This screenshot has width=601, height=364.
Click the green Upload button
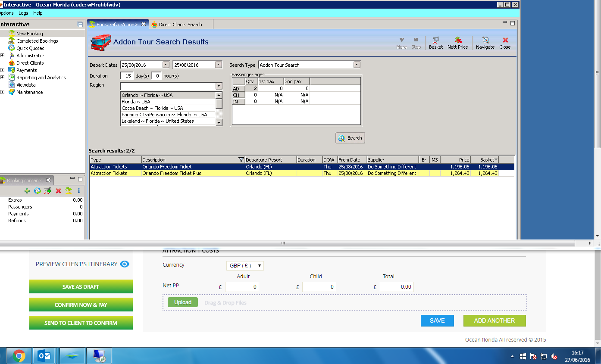coord(183,302)
